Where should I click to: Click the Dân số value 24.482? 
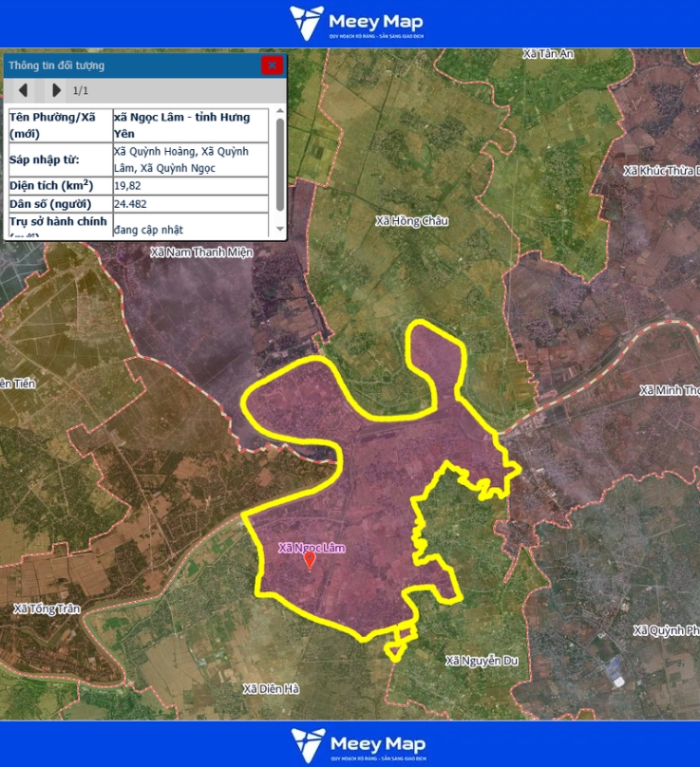(x=131, y=204)
